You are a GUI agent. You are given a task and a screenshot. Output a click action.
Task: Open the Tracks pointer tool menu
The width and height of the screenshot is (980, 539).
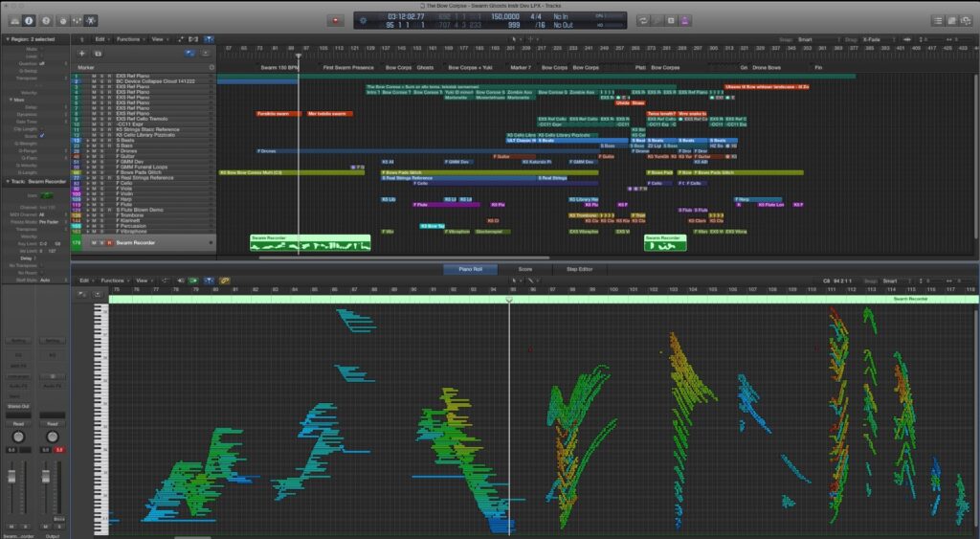[515, 39]
